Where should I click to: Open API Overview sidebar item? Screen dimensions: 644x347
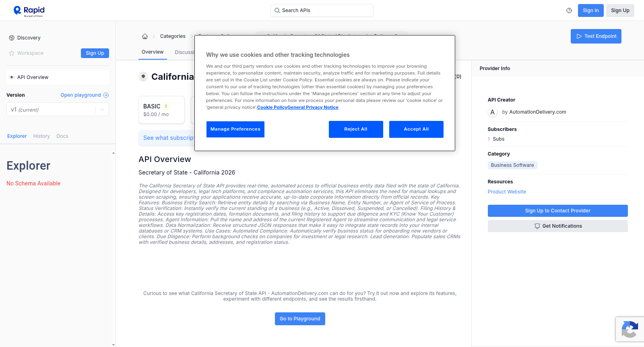58,77
